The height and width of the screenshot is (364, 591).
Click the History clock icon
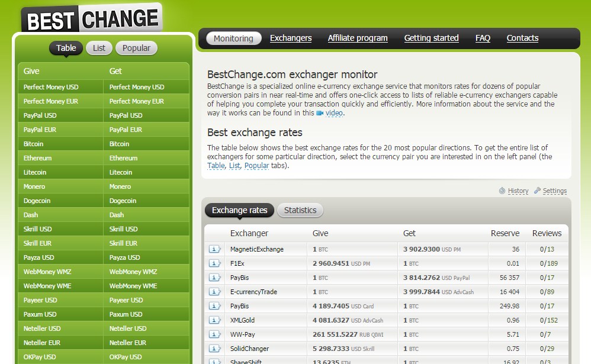(x=502, y=191)
